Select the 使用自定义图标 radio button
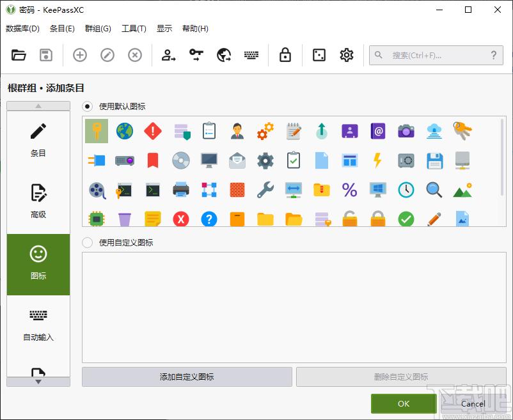This screenshot has height=420, width=513. click(88, 242)
